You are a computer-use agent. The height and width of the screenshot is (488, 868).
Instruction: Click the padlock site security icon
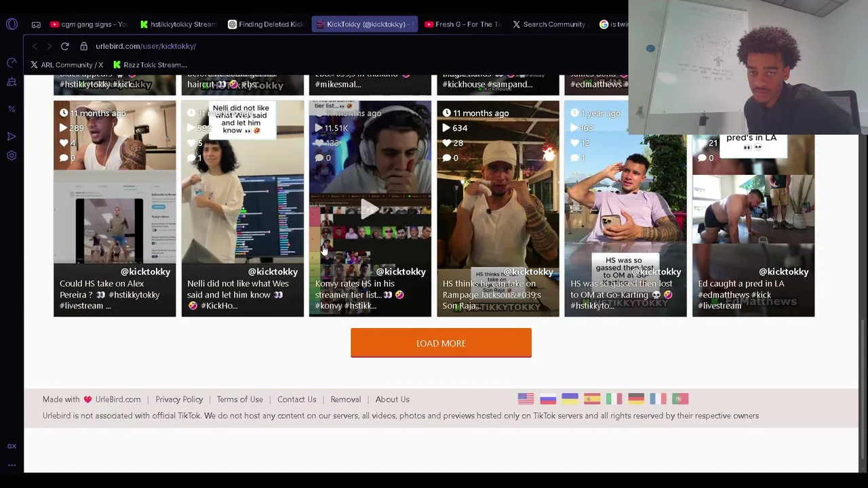coord(83,46)
